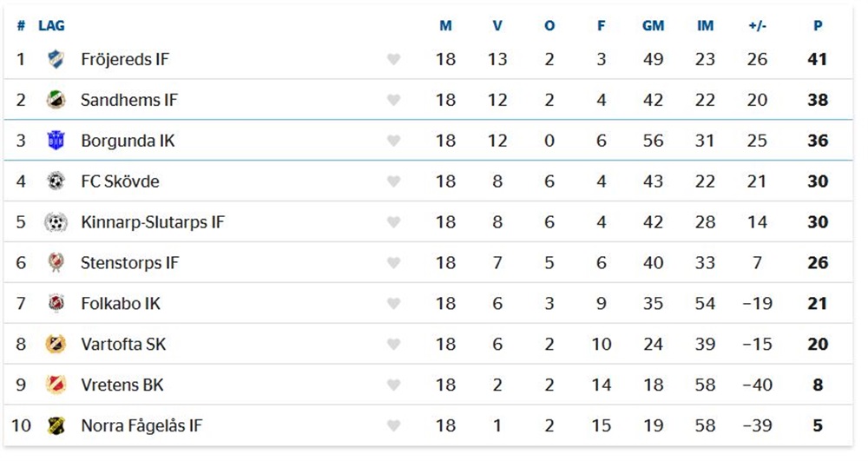Open the Kinnarp-Slutarps IF team page
Screen dimensions: 868x461
[152, 222]
